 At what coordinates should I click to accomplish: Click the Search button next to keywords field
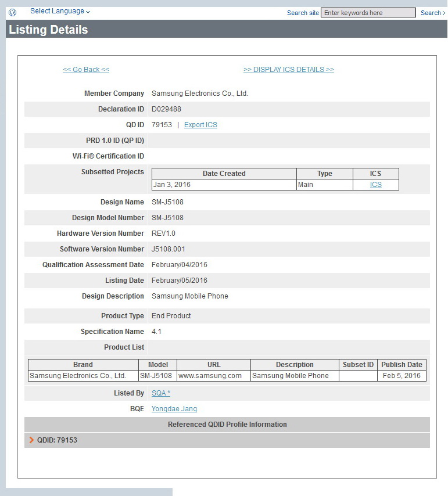coord(432,13)
